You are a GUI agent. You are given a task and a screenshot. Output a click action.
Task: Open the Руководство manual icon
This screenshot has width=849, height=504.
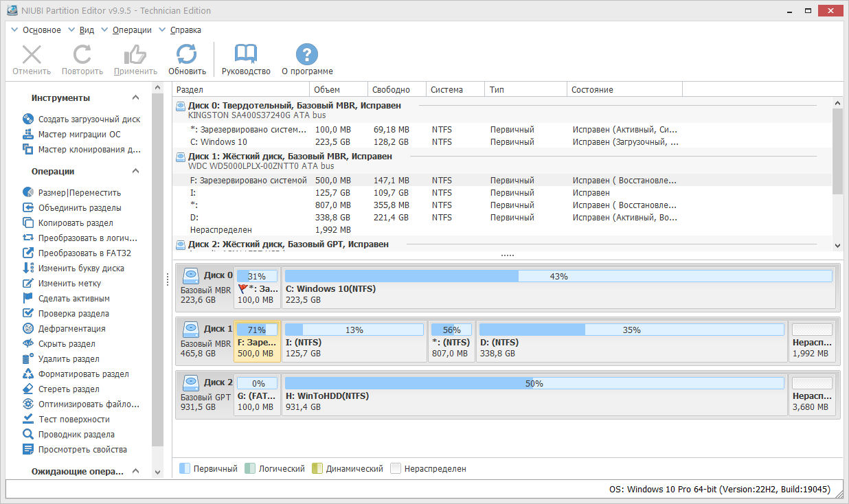coord(246,55)
